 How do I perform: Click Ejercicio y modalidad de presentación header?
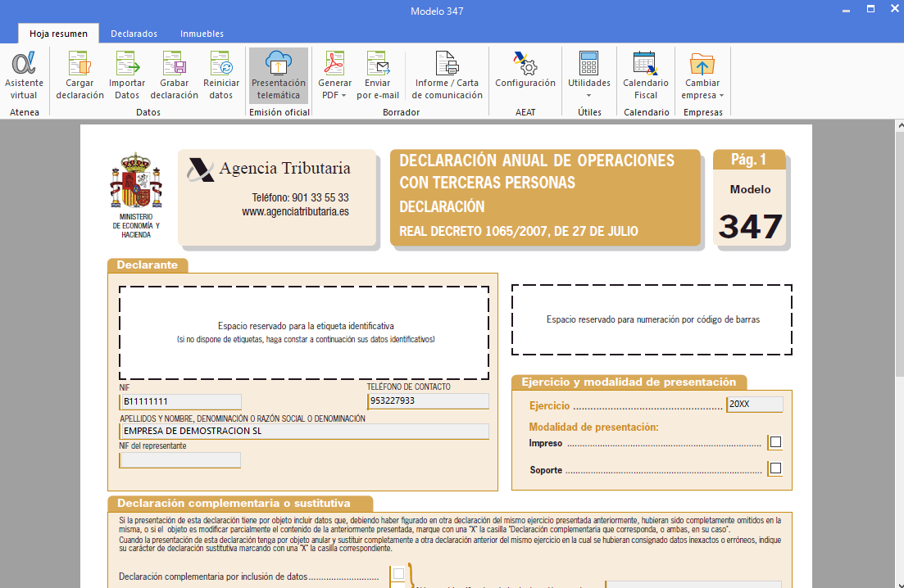(x=629, y=382)
